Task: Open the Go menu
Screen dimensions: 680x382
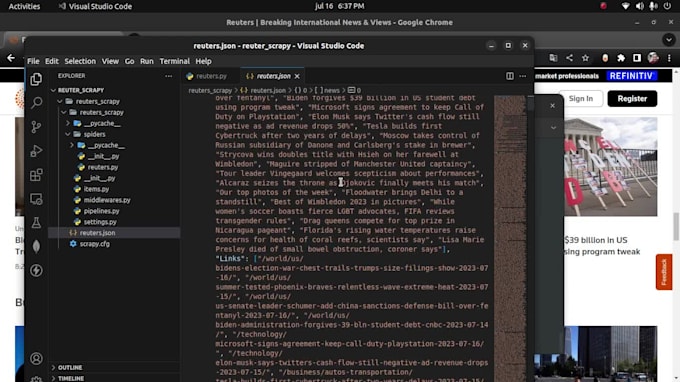Action: tap(129, 61)
